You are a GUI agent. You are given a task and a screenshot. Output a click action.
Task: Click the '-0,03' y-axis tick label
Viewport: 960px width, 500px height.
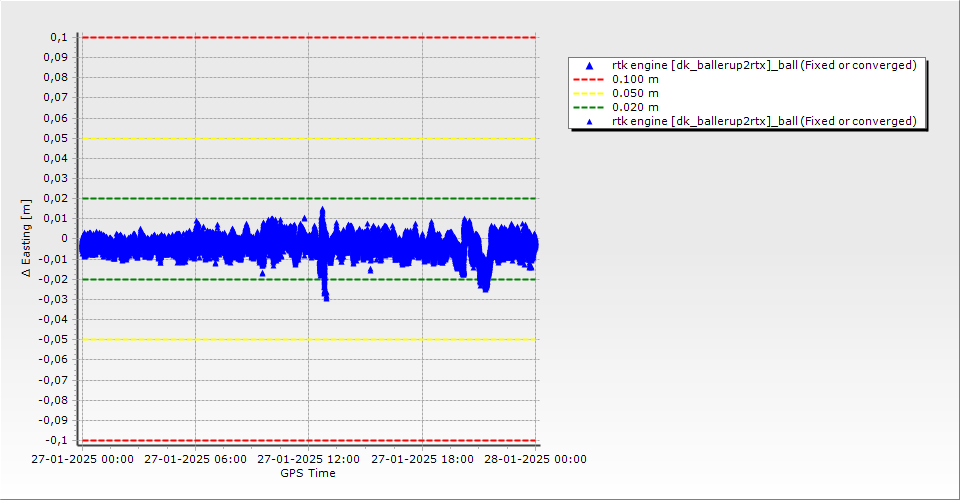point(53,299)
